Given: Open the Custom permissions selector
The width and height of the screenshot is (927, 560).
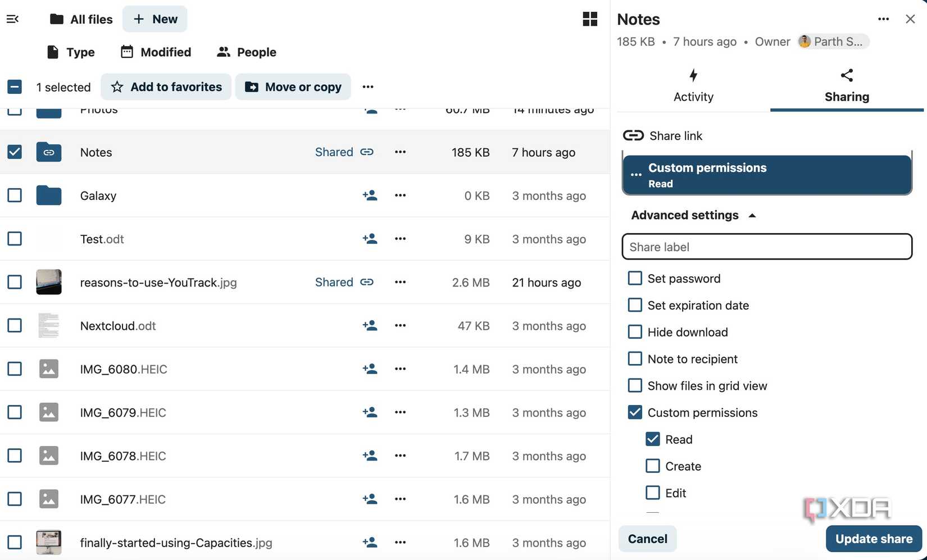Looking at the screenshot, I should (767, 175).
